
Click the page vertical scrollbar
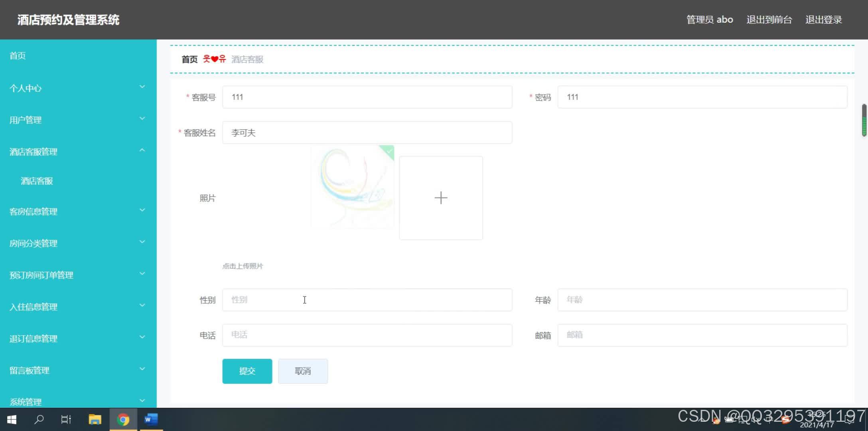tap(864, 120)
